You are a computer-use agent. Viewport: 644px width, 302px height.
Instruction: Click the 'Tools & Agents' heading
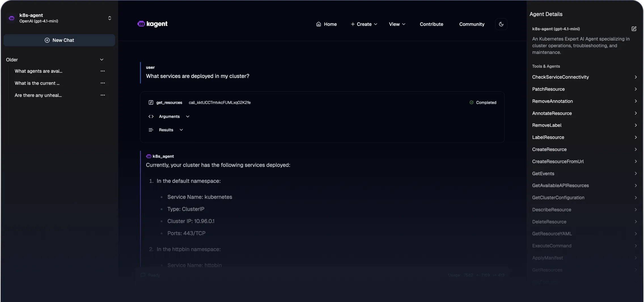(546, 66)
